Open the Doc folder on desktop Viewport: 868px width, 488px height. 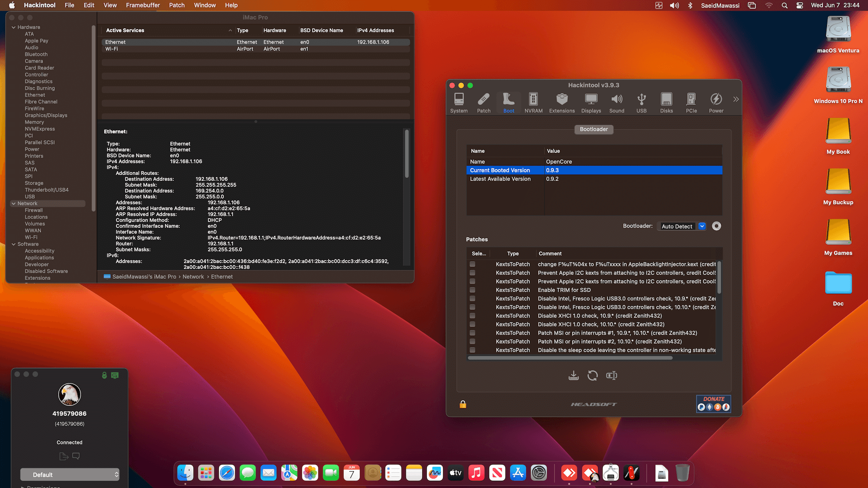pyautogui.click(x=838, y=288)
